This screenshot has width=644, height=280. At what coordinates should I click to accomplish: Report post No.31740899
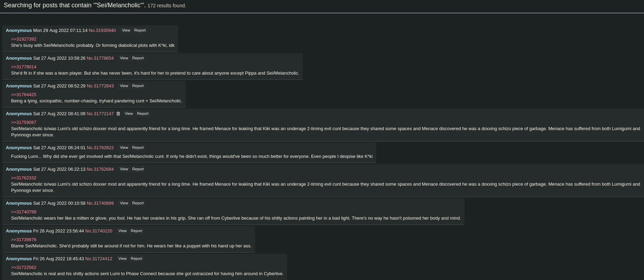pos(138,203)
